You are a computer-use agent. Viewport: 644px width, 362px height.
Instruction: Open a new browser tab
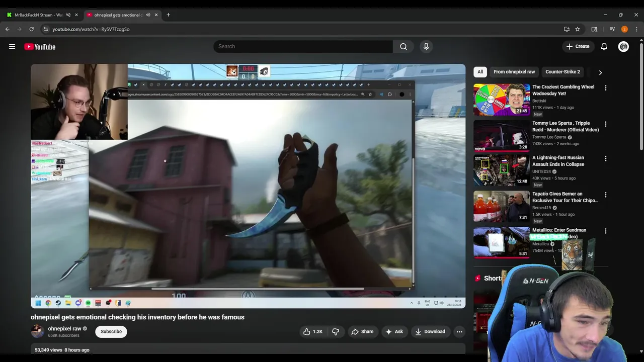point(168,15)
